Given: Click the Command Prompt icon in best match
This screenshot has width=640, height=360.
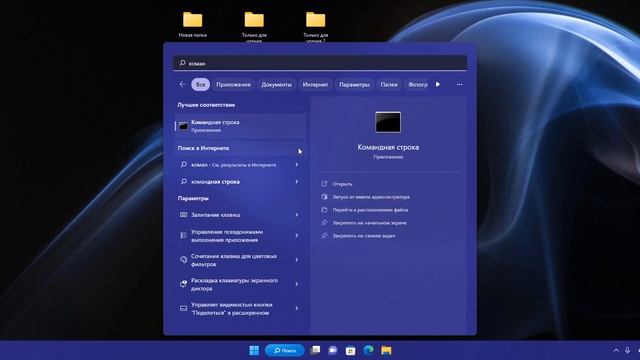Looking at the screenshot, I should [x=183, y=126].
